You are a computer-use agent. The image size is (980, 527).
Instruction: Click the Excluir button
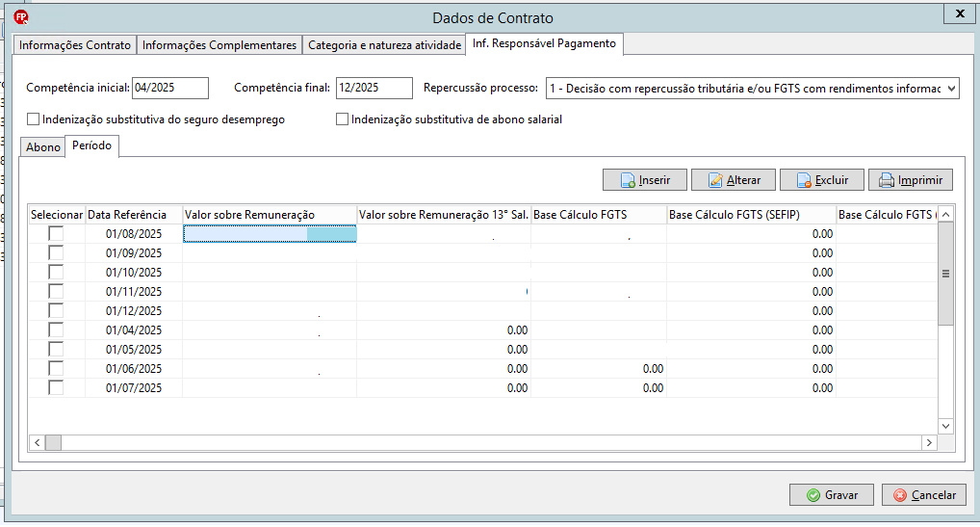(x=822, y=180)
